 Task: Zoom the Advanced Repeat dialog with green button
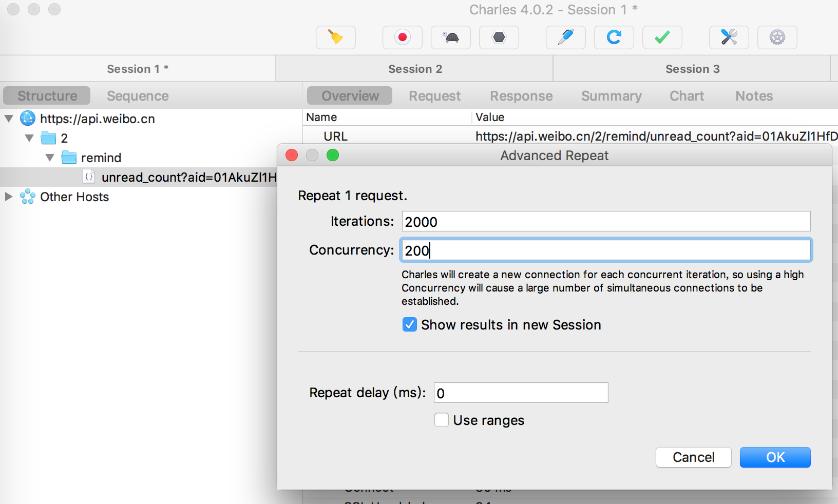333,155
